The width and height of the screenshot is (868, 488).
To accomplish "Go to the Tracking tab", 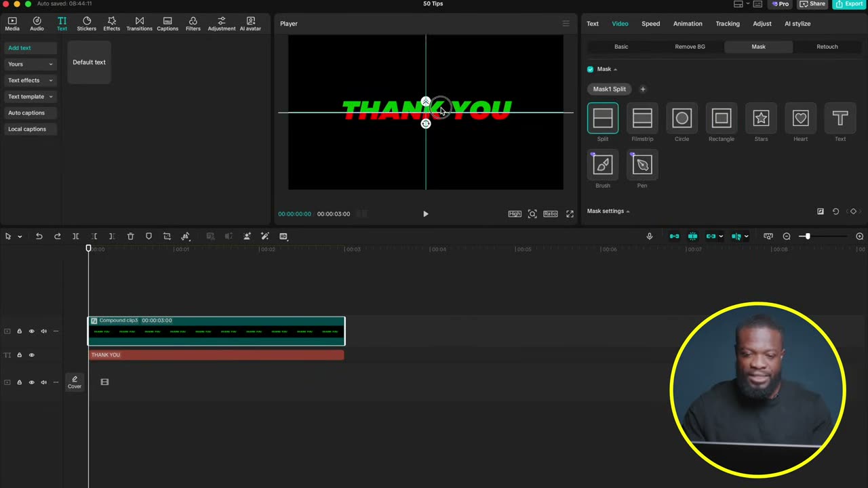I will pyautogui.click(x=728, y=24).
